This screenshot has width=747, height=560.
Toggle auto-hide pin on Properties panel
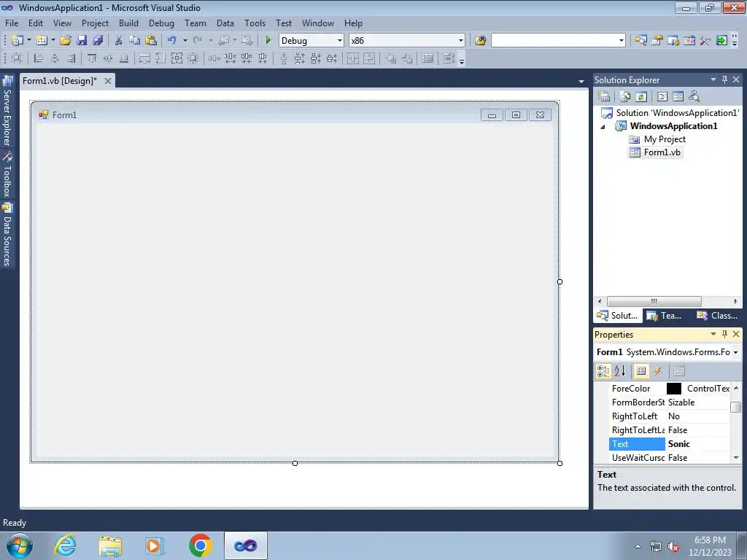[724, 334]
